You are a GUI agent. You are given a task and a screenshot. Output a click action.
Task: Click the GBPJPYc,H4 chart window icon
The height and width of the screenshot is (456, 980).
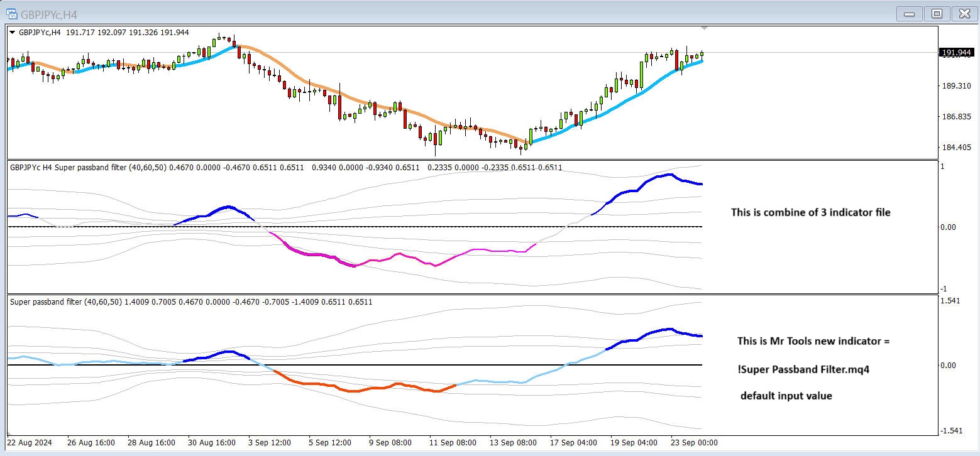click(12, 13)
